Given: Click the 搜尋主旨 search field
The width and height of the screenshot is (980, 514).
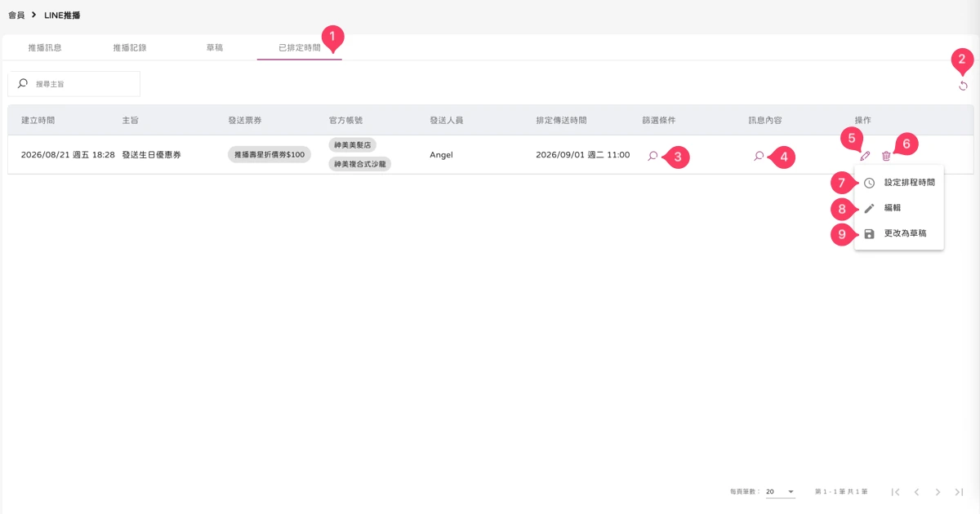Looking at the screenshot, I should (74, 84).
